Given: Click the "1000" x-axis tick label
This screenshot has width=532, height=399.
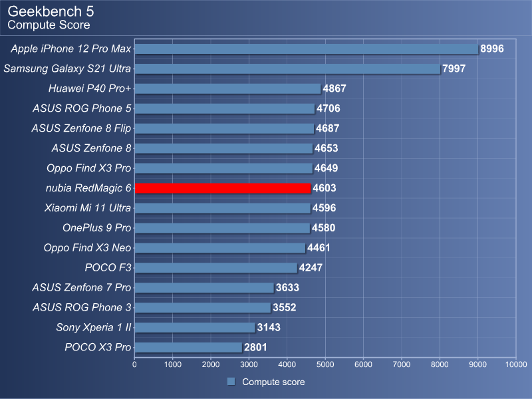Looking at the screenshot, I should coord(173,364).
